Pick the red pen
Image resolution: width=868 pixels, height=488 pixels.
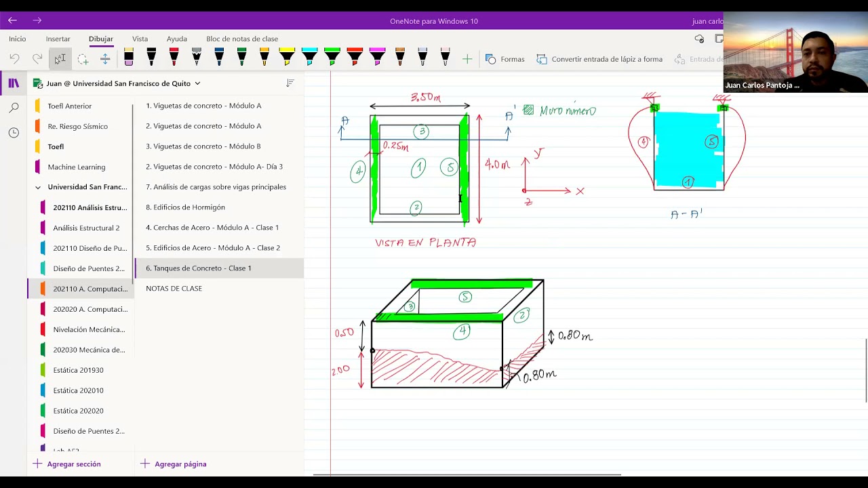[x=174, y=57]
